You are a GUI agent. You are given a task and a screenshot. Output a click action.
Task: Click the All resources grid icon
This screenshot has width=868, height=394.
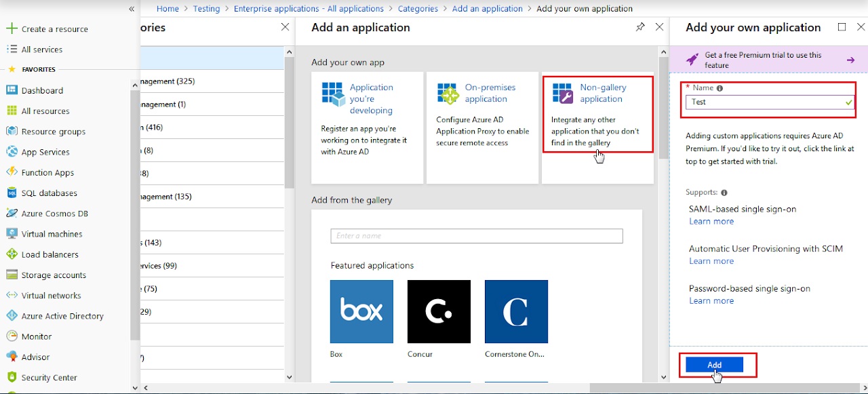coord(11,111)
